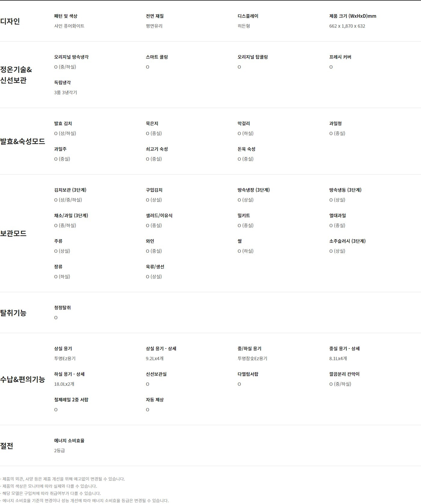Select the 철제레일 2중 서랍 label

click(71, 400)
